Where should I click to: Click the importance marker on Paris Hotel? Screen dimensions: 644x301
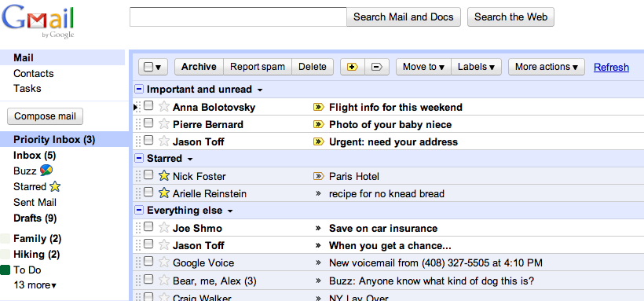(x=318, y=176)
